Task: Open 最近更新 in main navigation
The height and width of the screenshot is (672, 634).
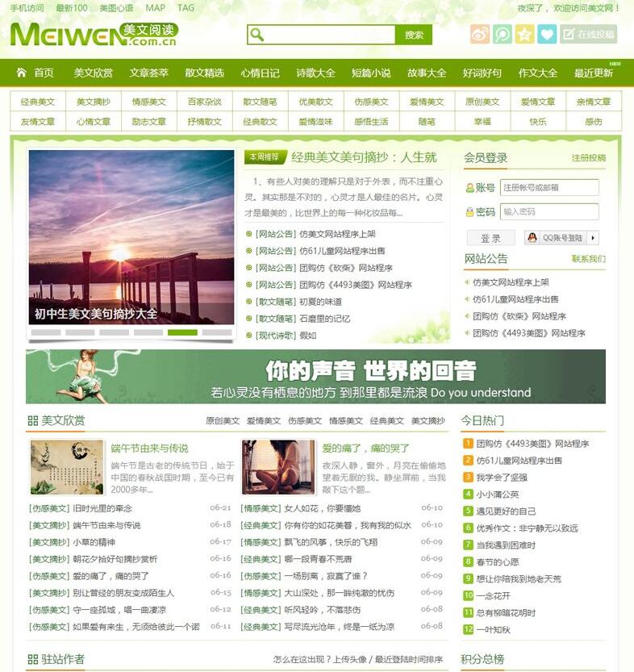Action: click(x=594, y=73)
